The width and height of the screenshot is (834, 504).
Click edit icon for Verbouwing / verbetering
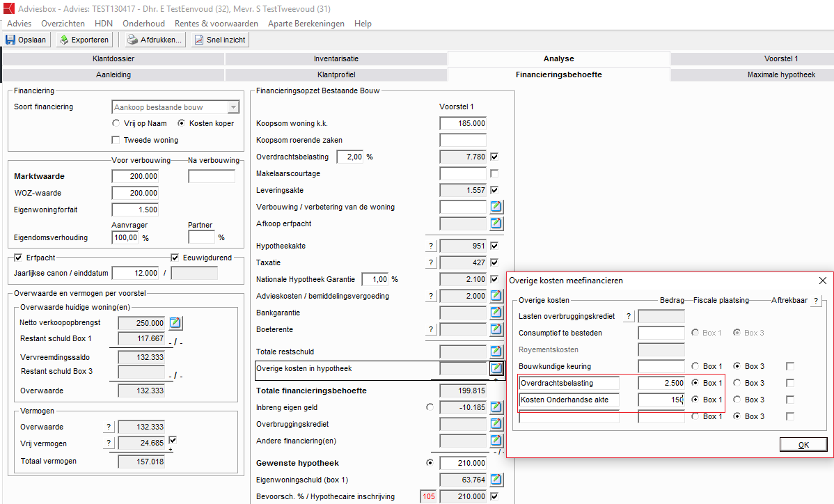click(x=496, y=207)
